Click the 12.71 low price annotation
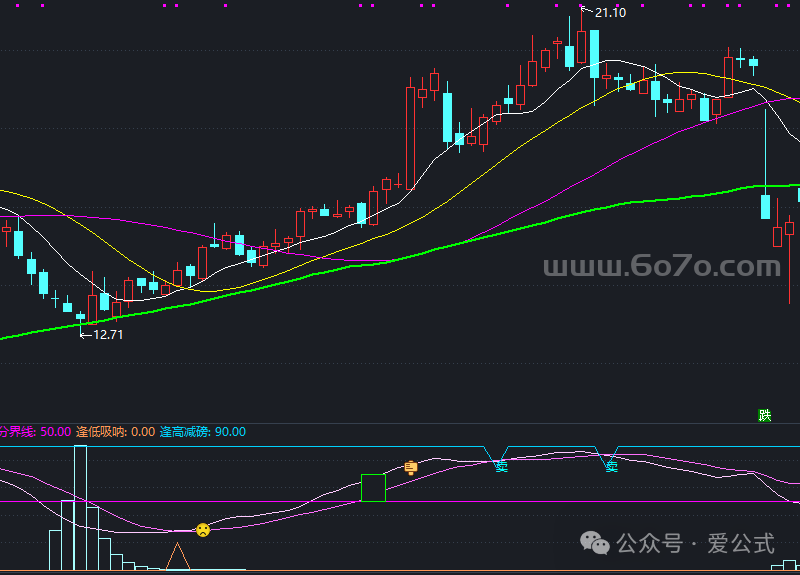Screen dimensions: 800x575 [x=107, y=334]
